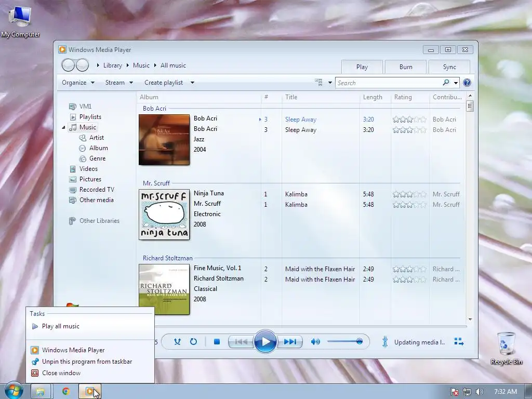Click All music in breadcrumb
This screenshot has height=399, width=532.
click(x=173, y=65)
